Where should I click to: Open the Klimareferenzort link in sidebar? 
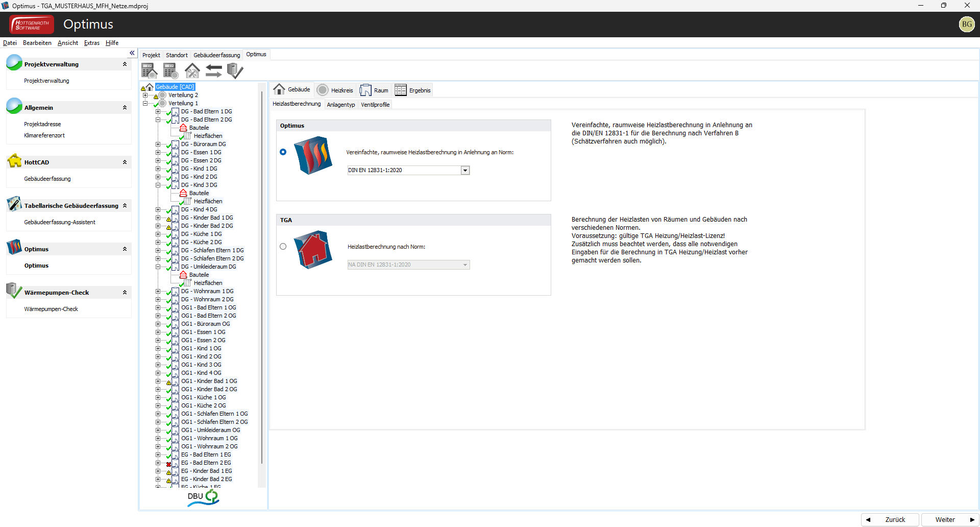[44, 135]
